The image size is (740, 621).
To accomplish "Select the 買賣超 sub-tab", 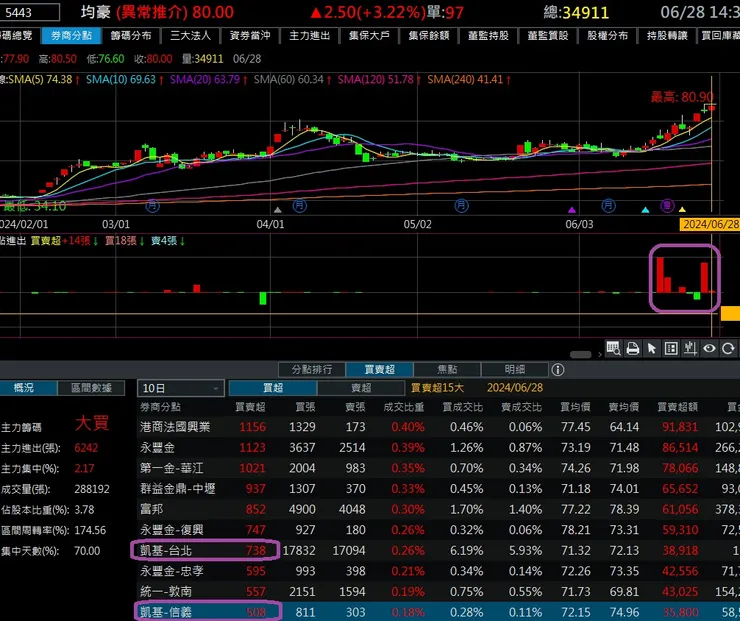I will click(379, 369).
